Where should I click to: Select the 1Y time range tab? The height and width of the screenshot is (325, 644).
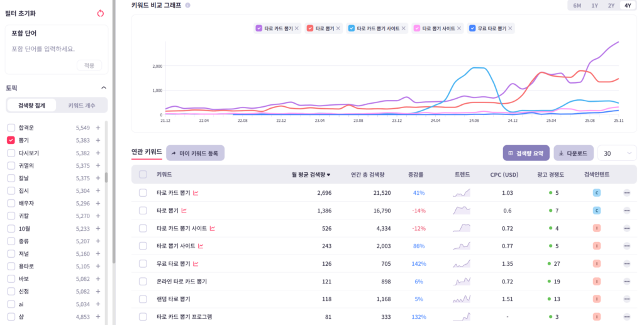pyautogui.click(x=594, y=6)
